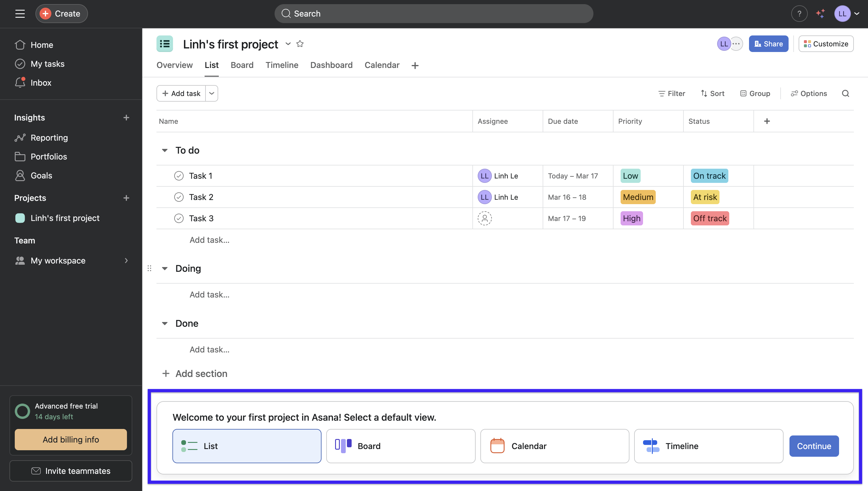The height and width of the screenshot is (491, 868).
Task: Open the Dashboard tab
Action: click(331, 65)
